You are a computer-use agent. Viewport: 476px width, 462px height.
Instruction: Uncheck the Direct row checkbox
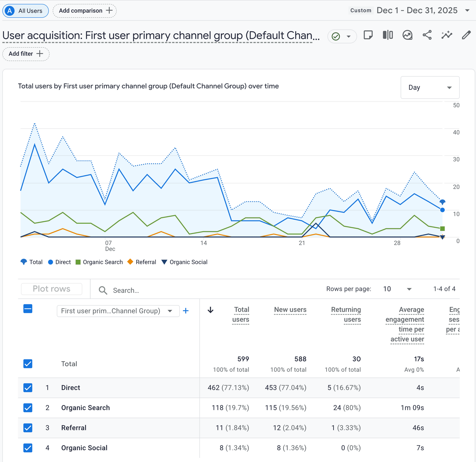coord(28,388)
